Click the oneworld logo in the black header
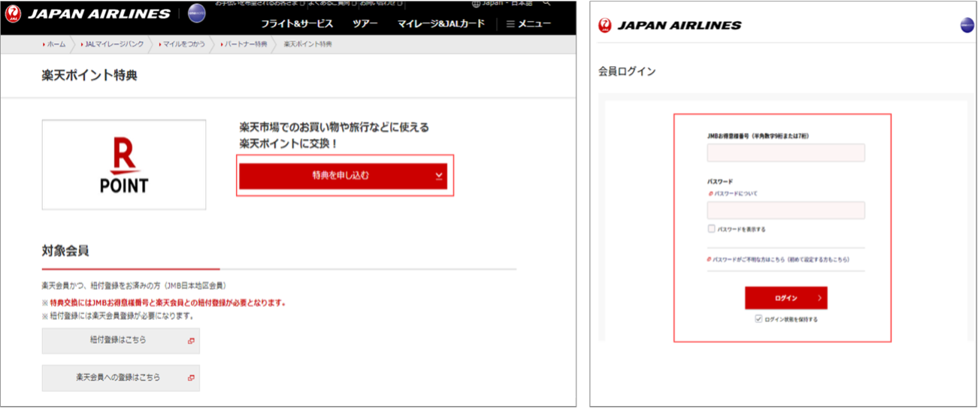 click(197, 12)
